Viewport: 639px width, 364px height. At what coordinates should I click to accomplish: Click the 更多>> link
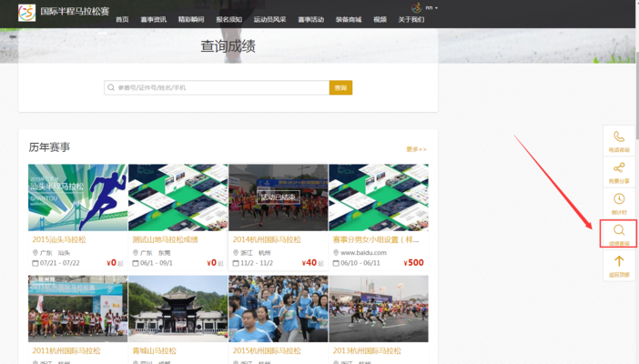coord(416,148)
